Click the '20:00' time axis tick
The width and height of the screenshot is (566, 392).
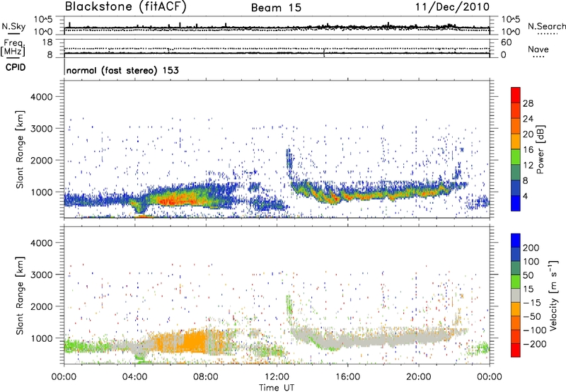coord(418,377)
